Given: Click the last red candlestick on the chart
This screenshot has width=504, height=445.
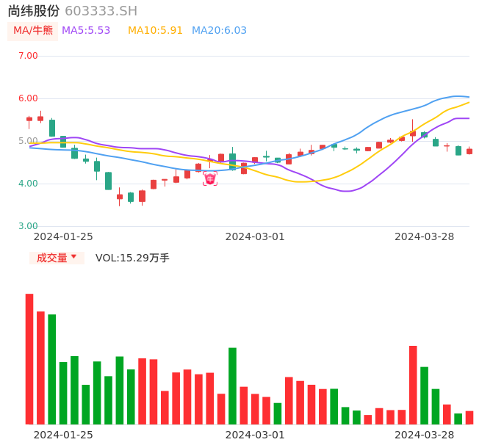Looking at the screenshot, I should 469,151.
